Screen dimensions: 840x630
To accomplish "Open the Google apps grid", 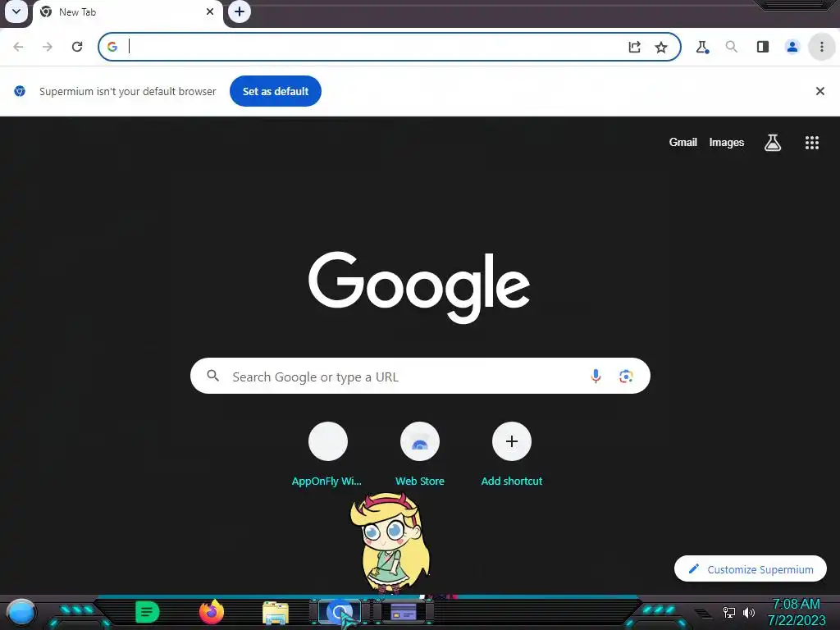I will point(811,143).
